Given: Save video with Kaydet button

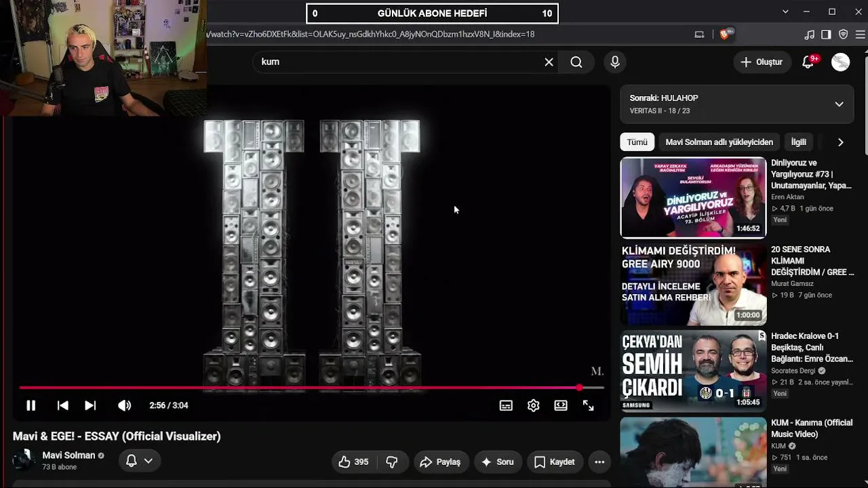Looking at the screenshot, I should pos(555,462).
